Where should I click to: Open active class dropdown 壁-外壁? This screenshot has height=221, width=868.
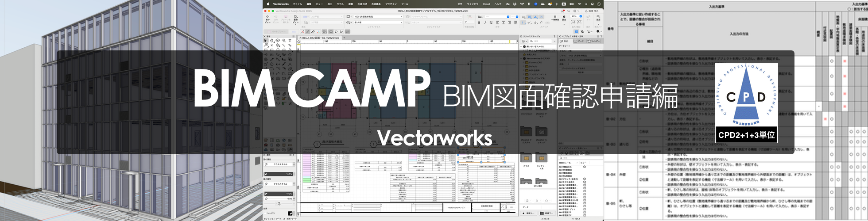point(378,23)
